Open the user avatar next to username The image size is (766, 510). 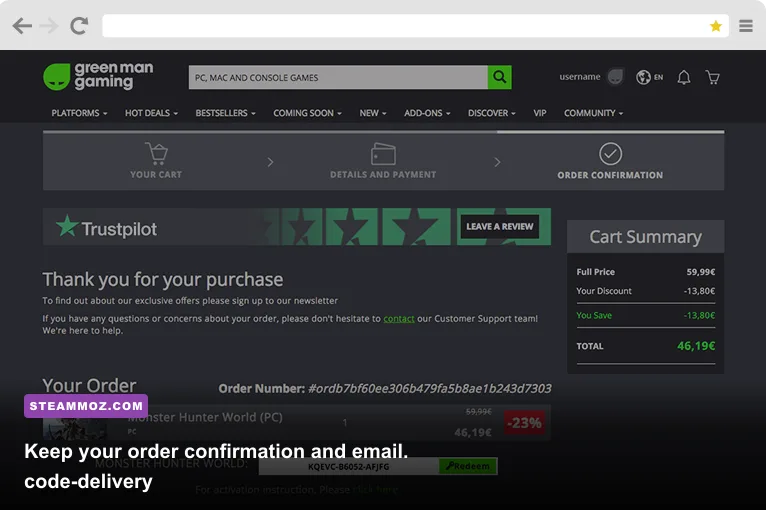click(x=616, y=77)
